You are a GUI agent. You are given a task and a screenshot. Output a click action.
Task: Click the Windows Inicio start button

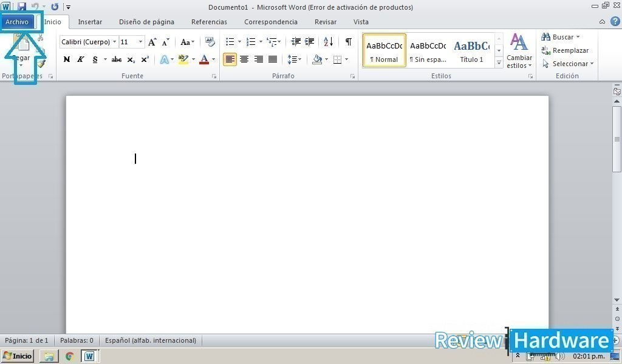click(18, 356)
